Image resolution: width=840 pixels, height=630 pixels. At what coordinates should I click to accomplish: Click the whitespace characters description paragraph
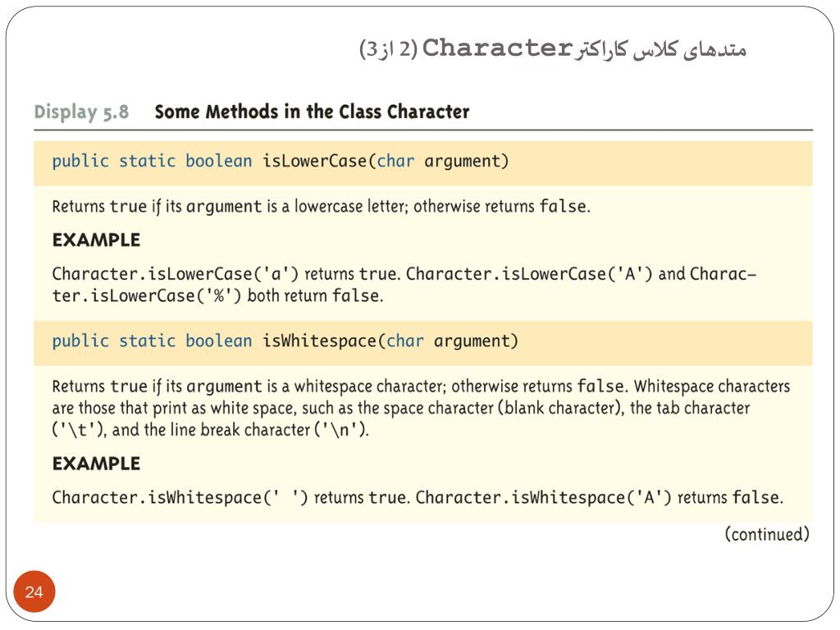click(x=421, y=409)
